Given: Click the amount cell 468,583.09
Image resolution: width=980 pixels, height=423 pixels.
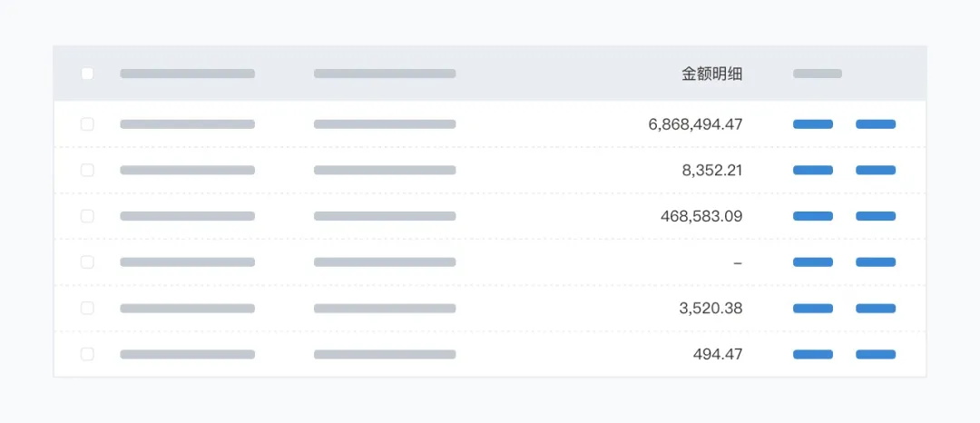Looking at the screenshot, I should (701, 216).
